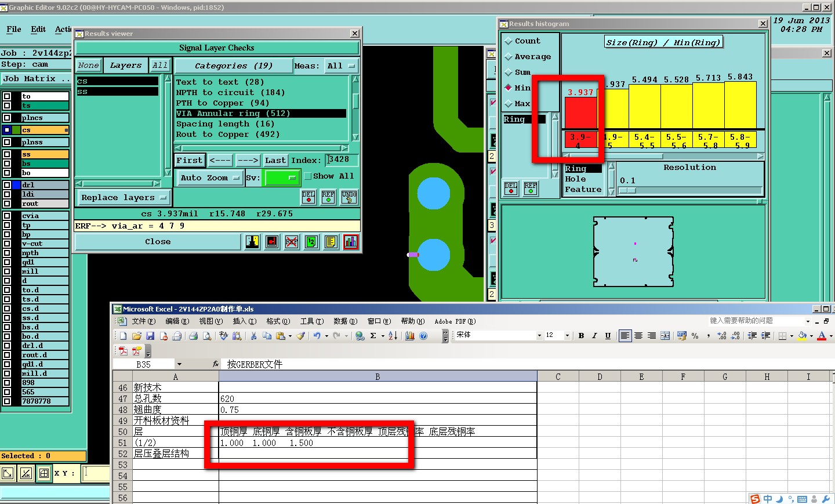
Task: Click the Close button in Results viewer
Action: click(158, 242)
